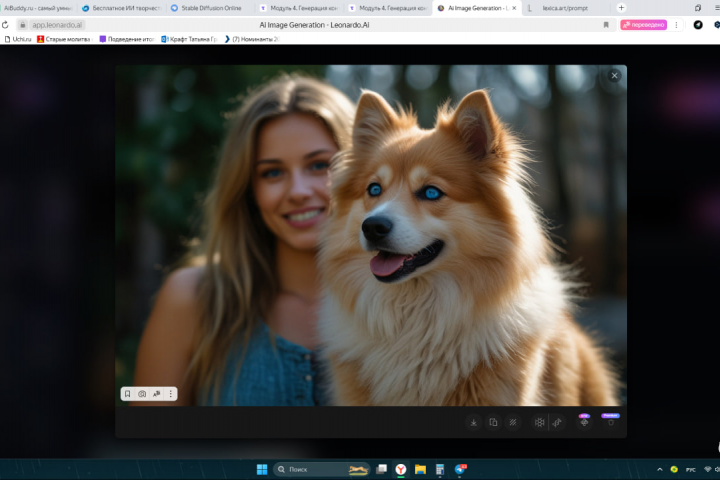Click the camera icon on the image overlay
720x480 pixels.
[x=142, y=394]
